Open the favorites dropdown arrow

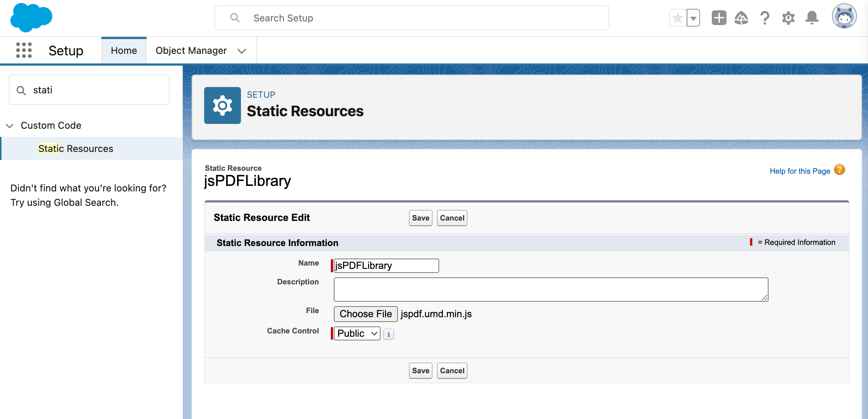(693, 17)
